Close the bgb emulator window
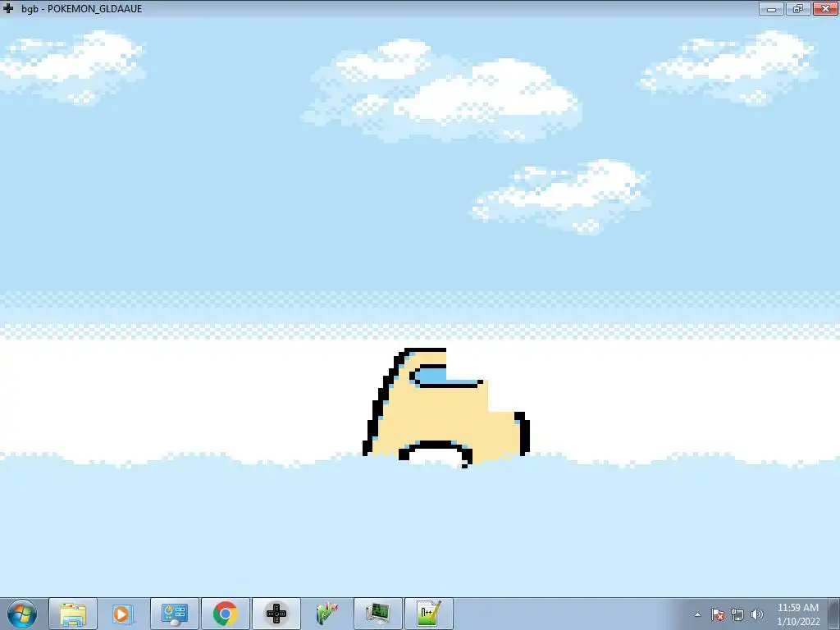The image size is (840, 630). (x=825, y=8)
